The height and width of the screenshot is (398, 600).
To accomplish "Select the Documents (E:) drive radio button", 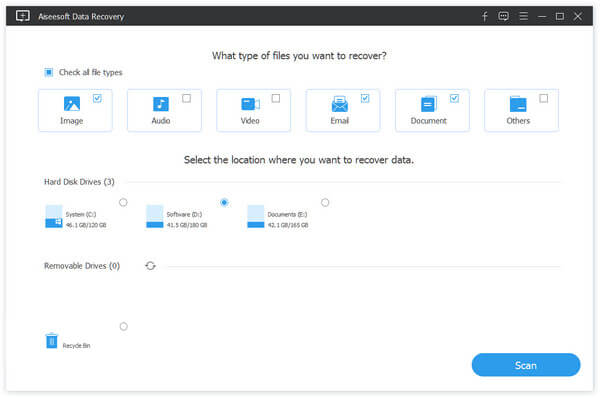I will coord(325,202).
